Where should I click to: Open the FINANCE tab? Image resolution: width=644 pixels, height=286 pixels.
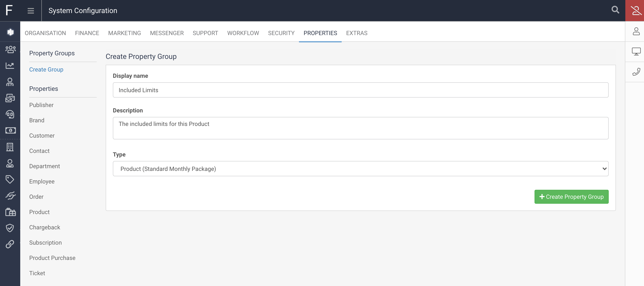[87, 33]
